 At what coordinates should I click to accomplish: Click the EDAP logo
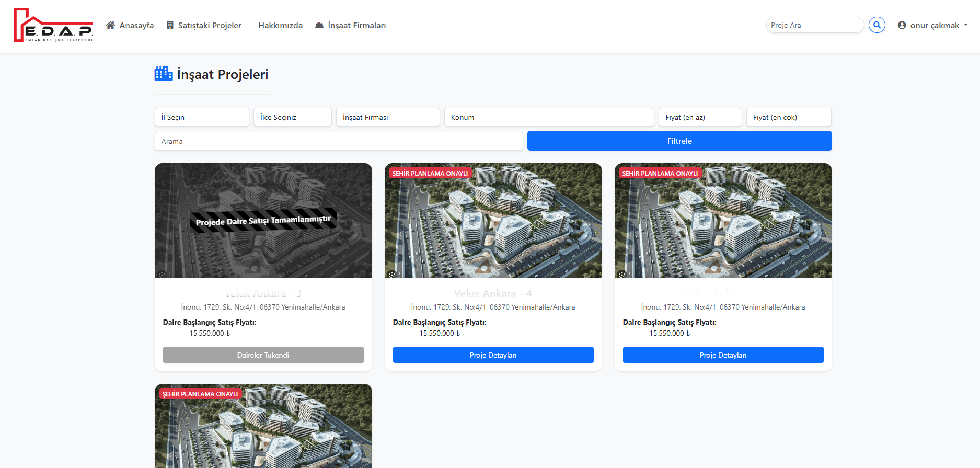(53, 25)
